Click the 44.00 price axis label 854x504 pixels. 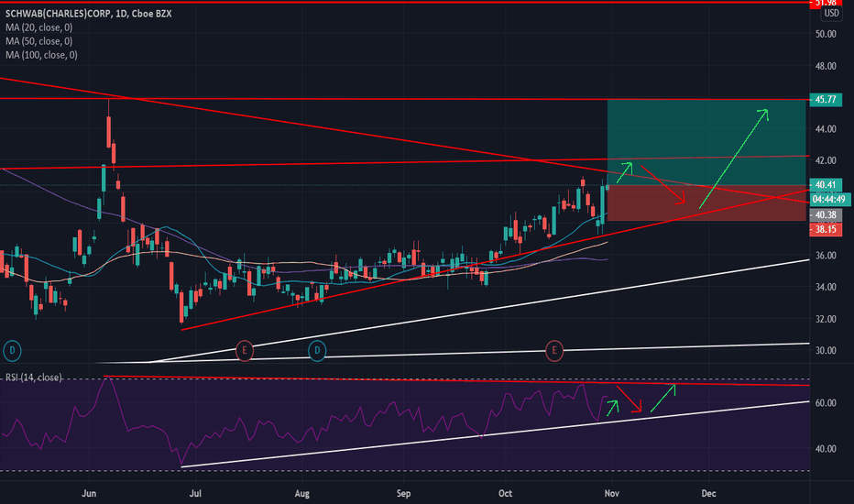(826, 129)
